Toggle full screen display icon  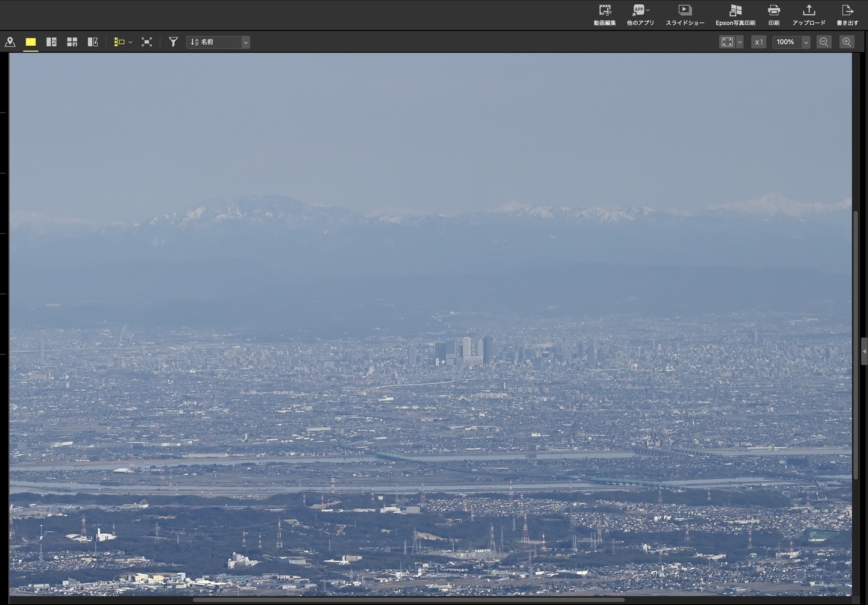[146, 42]
